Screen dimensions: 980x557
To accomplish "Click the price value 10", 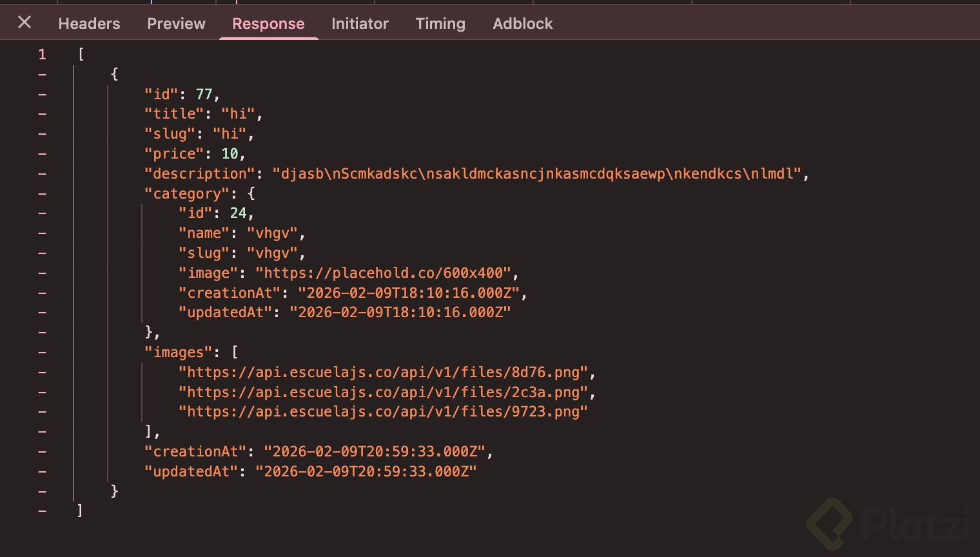I will 230,153.
